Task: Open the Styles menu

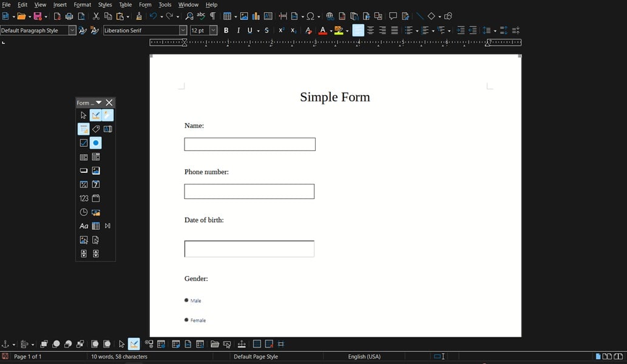Action: click(x=105, y=5)
